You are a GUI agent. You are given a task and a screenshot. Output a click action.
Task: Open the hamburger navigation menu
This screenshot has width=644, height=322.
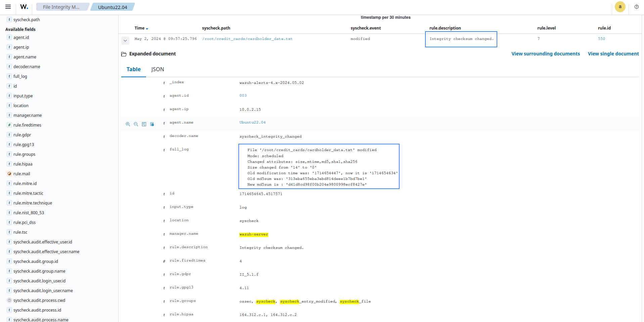pyautogui.click(x=8, y=7)
